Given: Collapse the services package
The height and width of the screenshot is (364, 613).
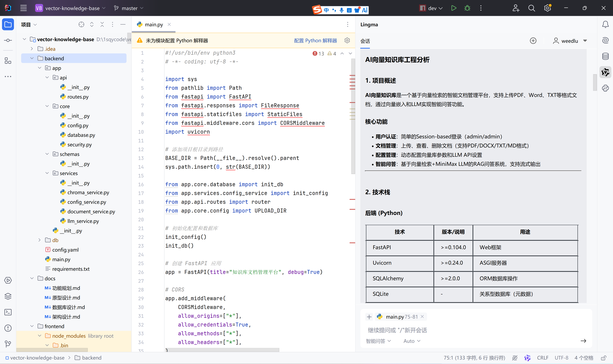Looking at the screenshot, I should tap(47, 173).
